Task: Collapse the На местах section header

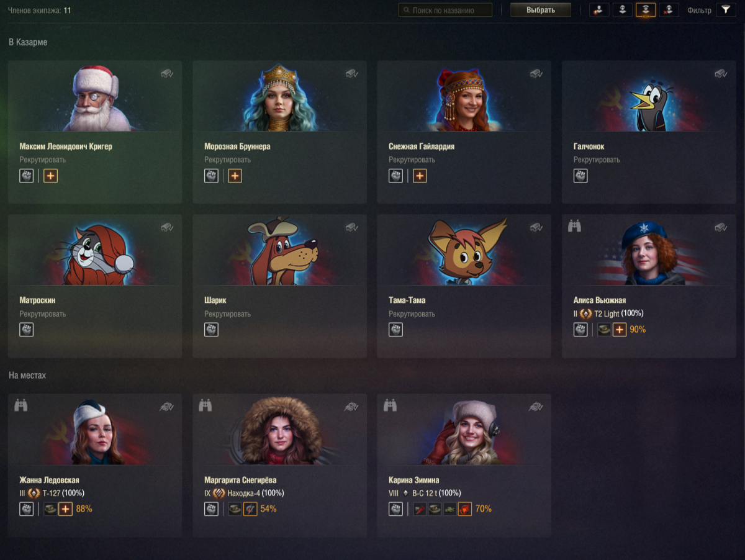Action: point(27,376)
